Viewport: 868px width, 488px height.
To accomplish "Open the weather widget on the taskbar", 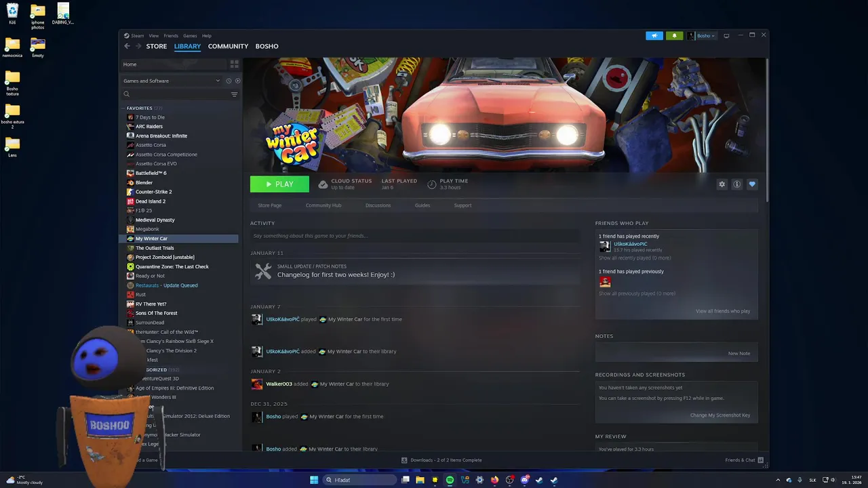I will coord(24,480).
